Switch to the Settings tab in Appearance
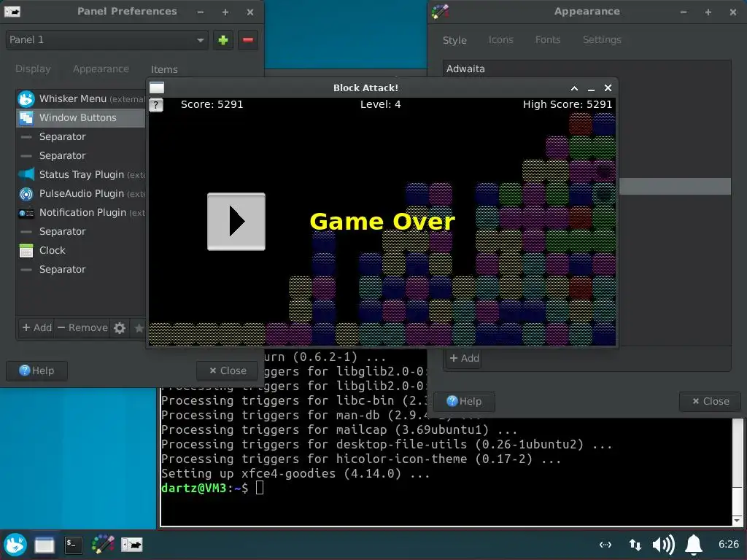Viewport: 747px width, 560px height. pos(602,40)
